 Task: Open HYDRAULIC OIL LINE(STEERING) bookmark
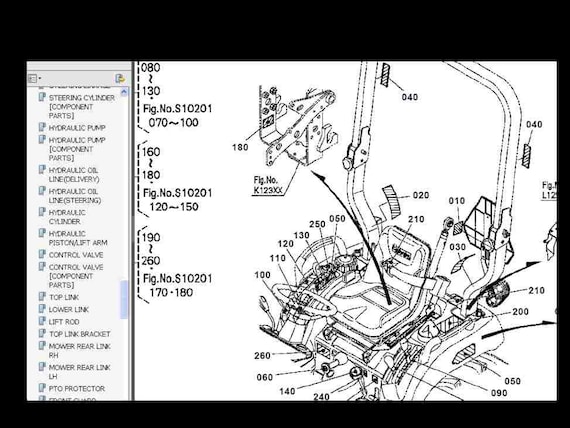[x=75, y=196]
